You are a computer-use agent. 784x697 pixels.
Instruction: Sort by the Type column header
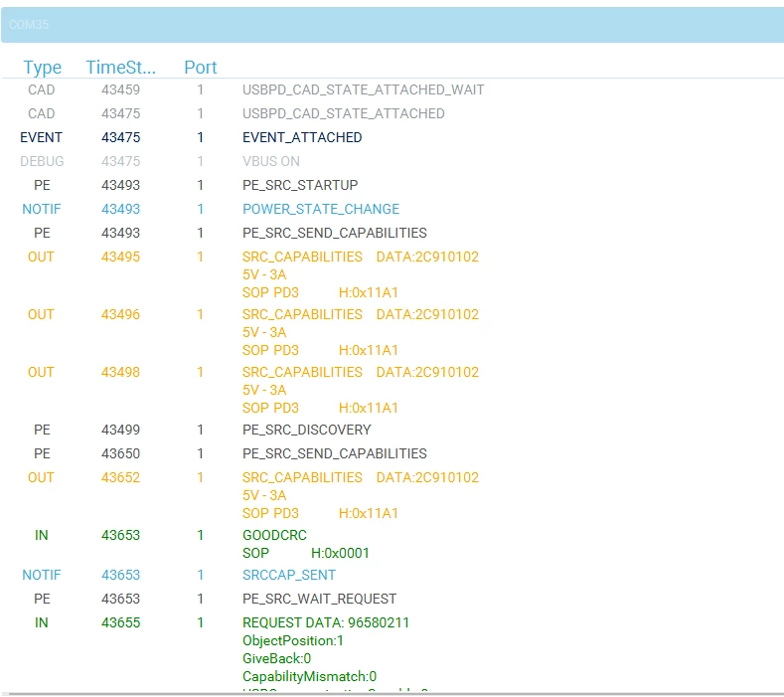pyautogui.click(x=43, y=67)
